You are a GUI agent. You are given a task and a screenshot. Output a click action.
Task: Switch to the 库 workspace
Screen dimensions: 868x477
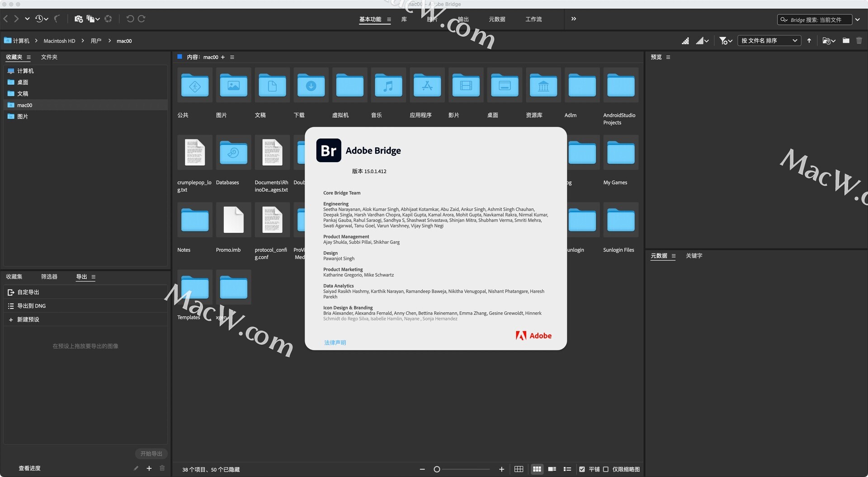click(404, 19)
